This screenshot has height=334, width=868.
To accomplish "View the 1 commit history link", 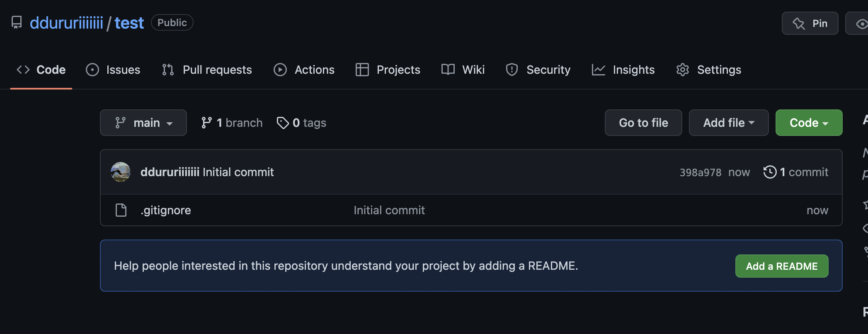I will 796,172.
